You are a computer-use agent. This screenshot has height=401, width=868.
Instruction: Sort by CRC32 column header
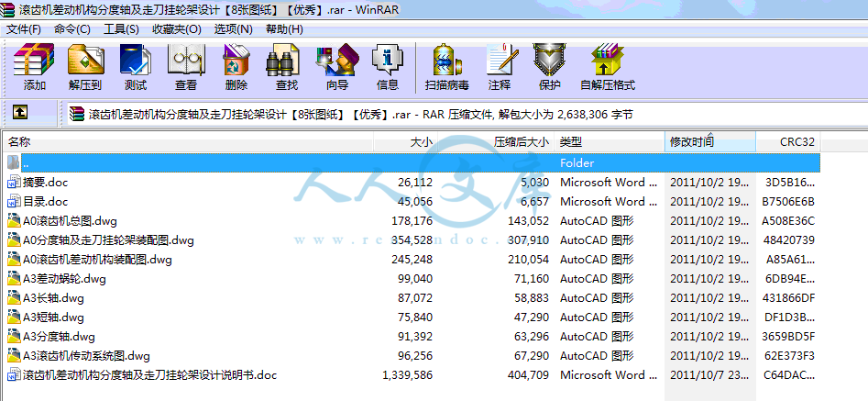pos(787,142)
